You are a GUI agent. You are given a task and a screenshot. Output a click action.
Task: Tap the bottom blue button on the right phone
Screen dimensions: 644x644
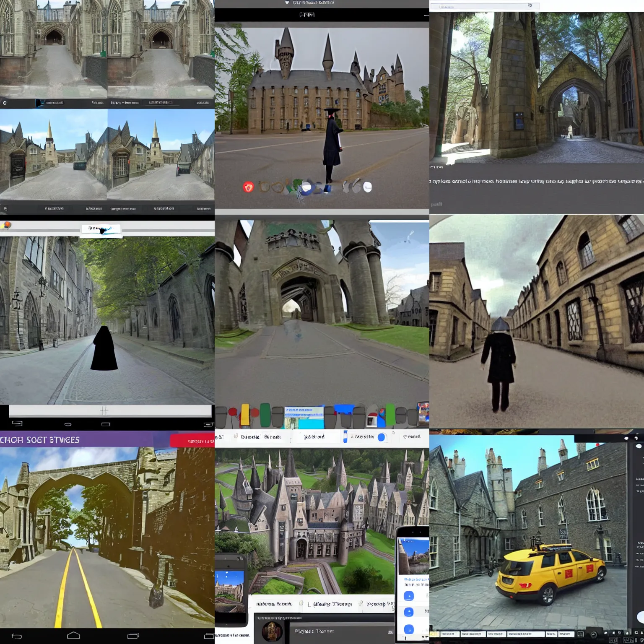(x=409, y=629)
